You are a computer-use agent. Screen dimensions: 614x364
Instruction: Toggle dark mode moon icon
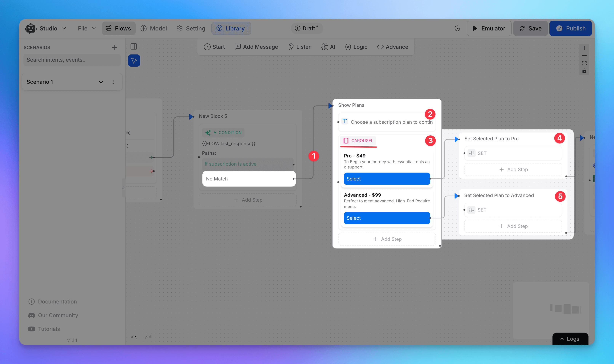click(x=457, y=28)
